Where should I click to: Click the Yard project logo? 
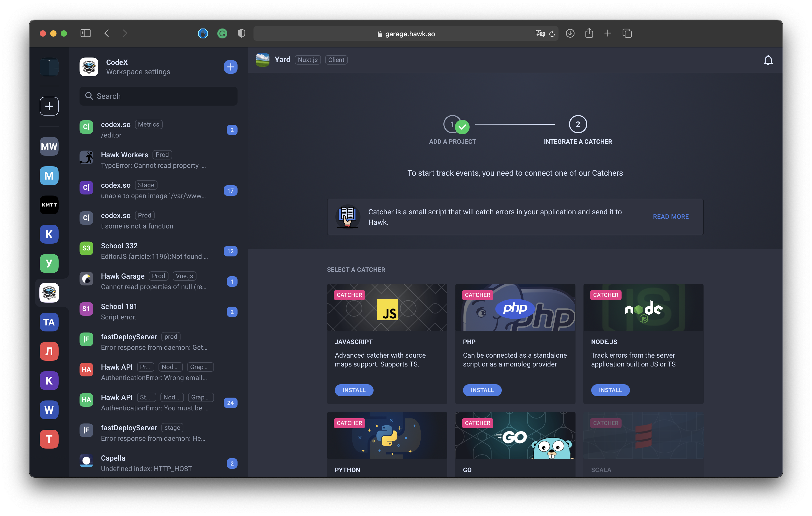coord(262,60)
